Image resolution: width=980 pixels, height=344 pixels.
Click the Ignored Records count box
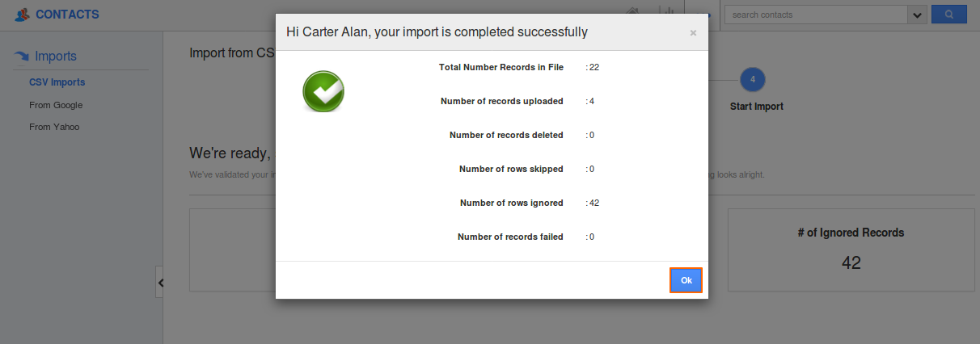coord(851,250)
